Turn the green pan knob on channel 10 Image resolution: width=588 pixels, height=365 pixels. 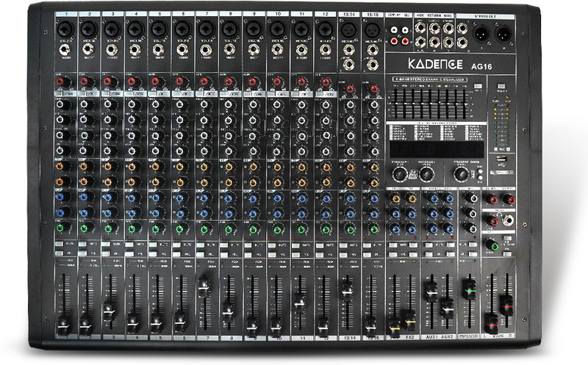pos(277,229)
